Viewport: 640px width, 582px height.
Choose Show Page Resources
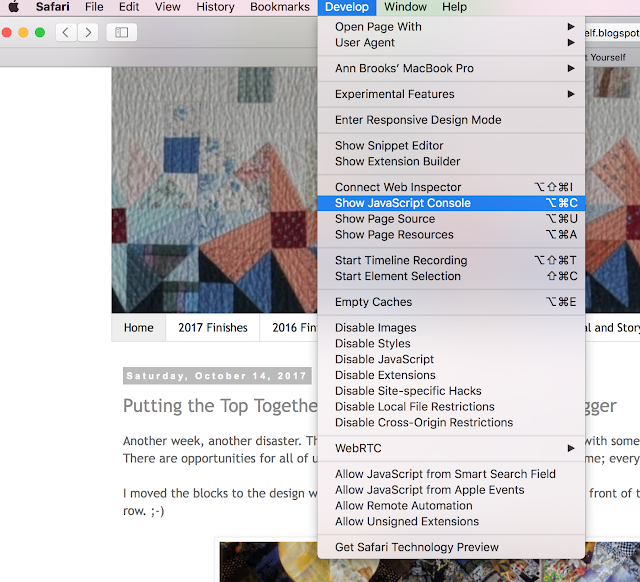click(451, 235)
